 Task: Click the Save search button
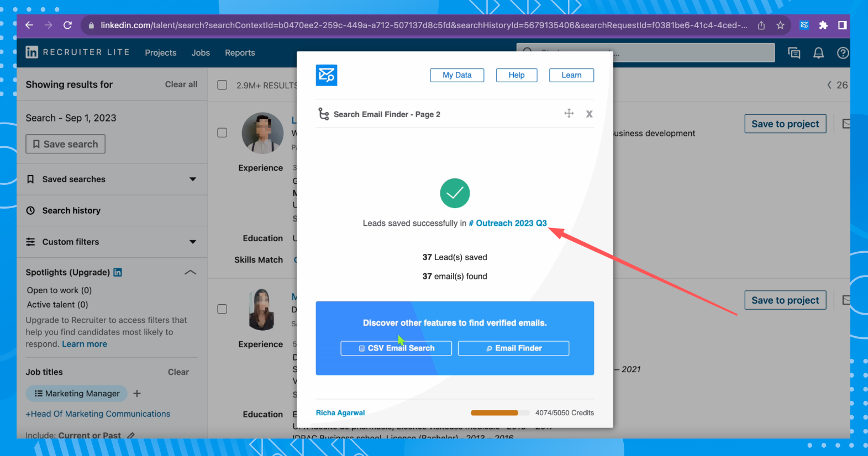click(x=65, y=144)
